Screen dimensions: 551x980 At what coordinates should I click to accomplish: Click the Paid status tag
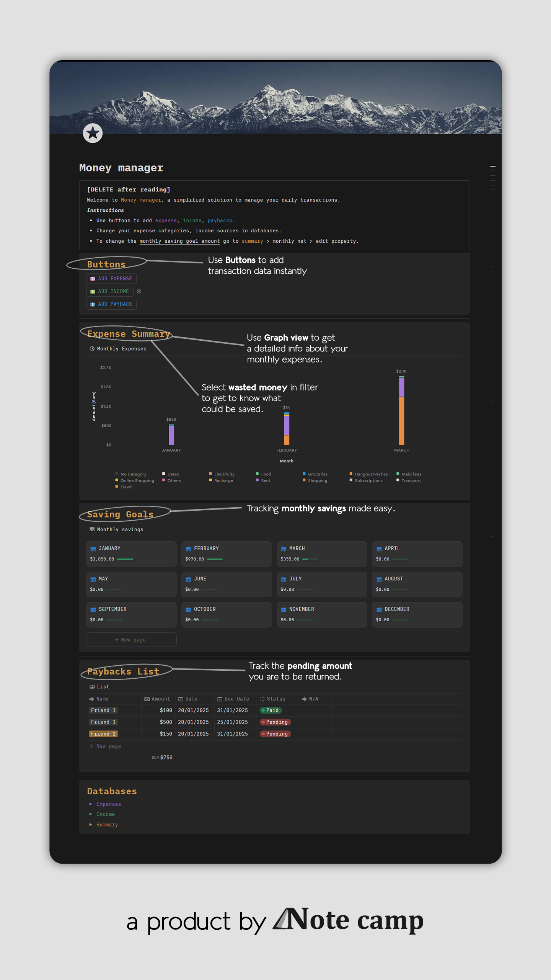(271, 710)
